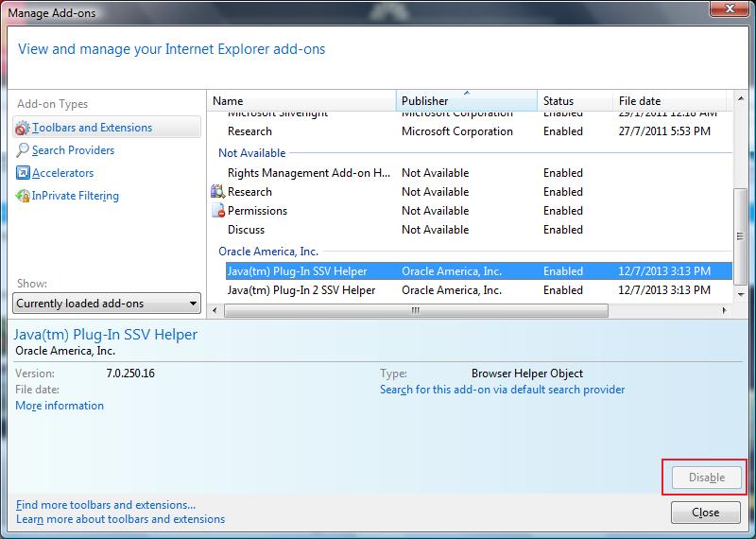Click the horizontal scrollbar left arrow
Screen dimensions: 756x539
point(215,311)
